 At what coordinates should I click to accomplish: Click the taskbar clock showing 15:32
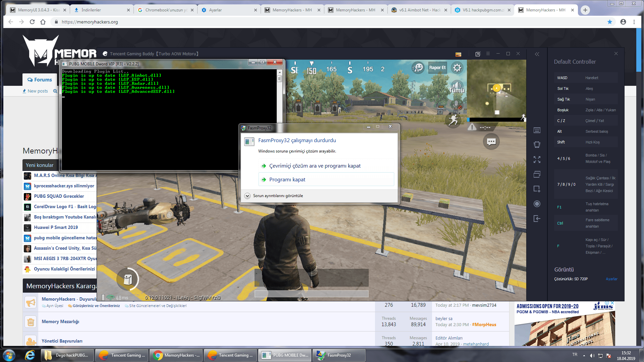626,355
